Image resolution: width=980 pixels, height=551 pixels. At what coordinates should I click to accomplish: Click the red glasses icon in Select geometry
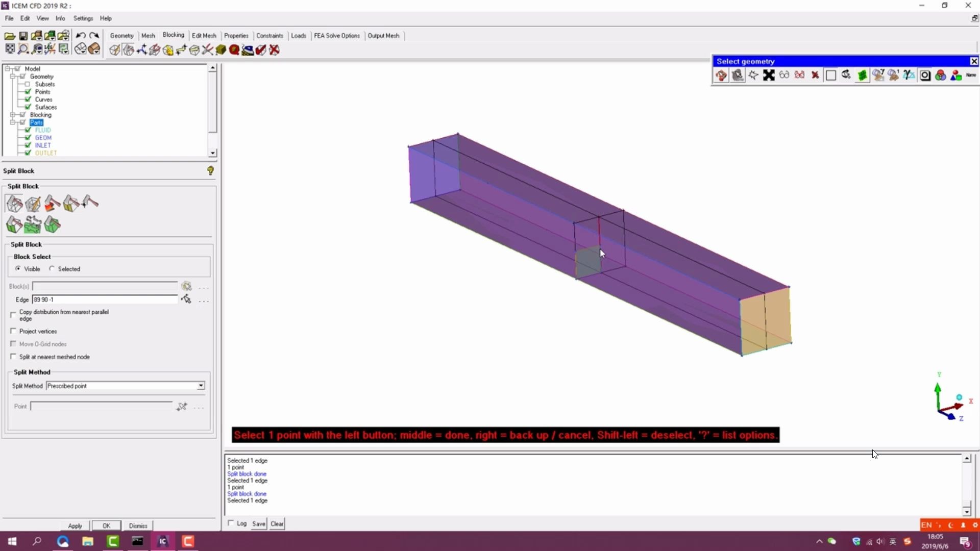tap(800, 76)
